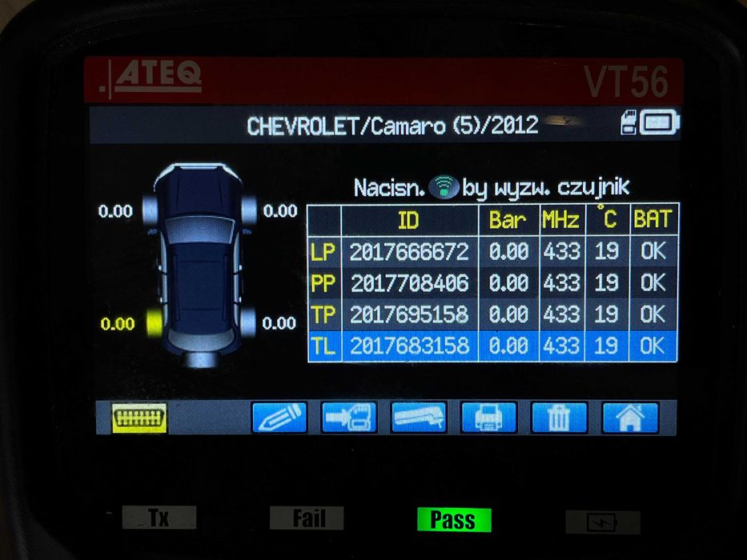Click the Pass indicator light
This screenshot has height=560, width=747.
coord(453,519)
